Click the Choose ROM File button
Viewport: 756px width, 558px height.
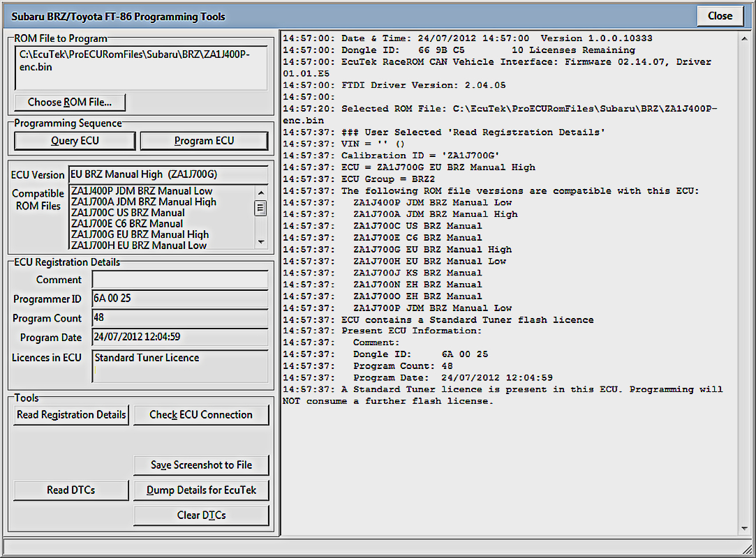pos(69,103)
